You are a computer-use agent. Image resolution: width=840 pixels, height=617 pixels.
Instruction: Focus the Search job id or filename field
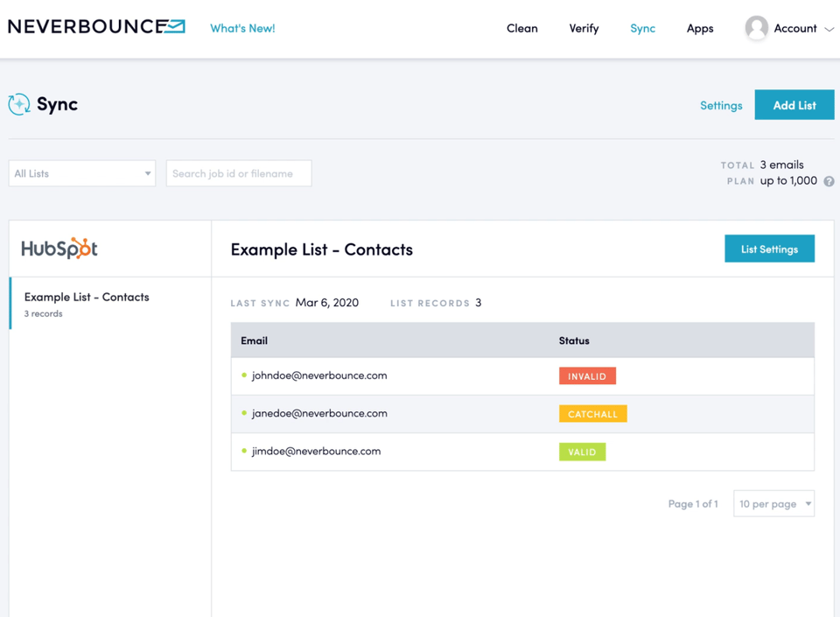coord(239,173)
